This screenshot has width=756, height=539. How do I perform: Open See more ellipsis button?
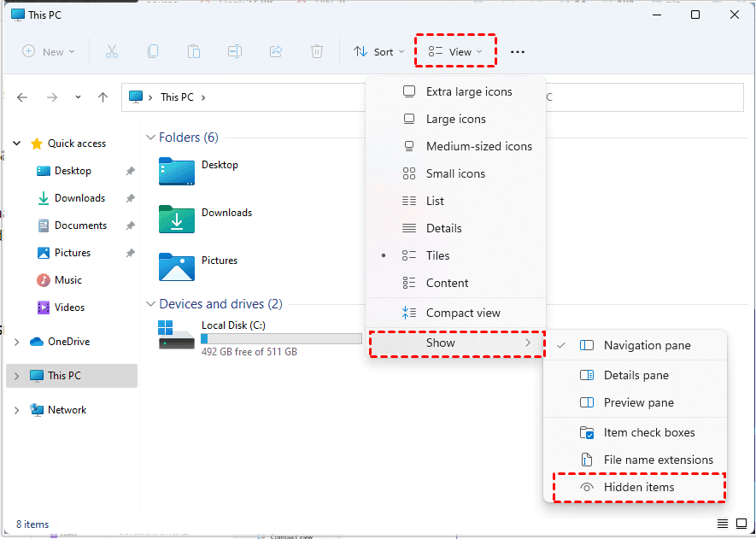pyautogui.click(x=518, y=51)
